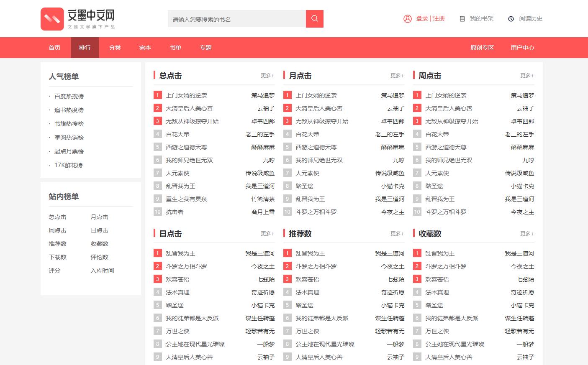Focus the book title search field

tap(237, 19)
